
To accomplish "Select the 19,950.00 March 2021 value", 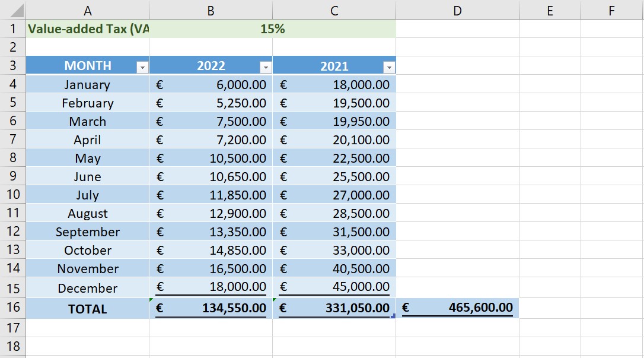I will (334, 121).
